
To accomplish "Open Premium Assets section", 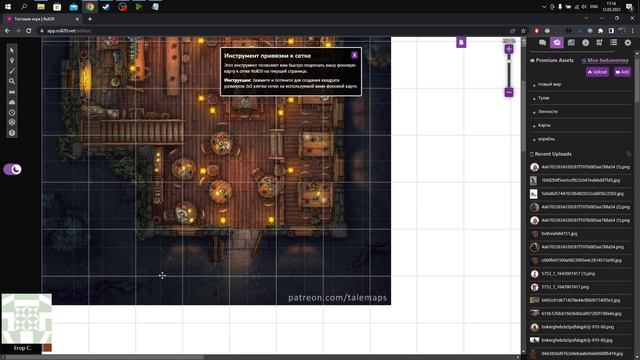I will 552,60.
